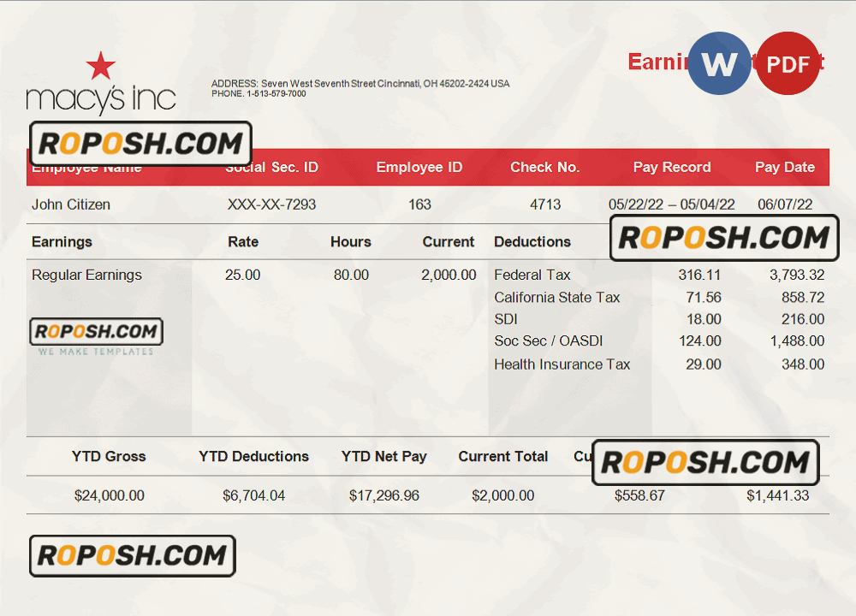This screenshot has height=616, width=856.
Task: Click the red PDF format icon
Action: pyautogui.click(x=788, y=63)
